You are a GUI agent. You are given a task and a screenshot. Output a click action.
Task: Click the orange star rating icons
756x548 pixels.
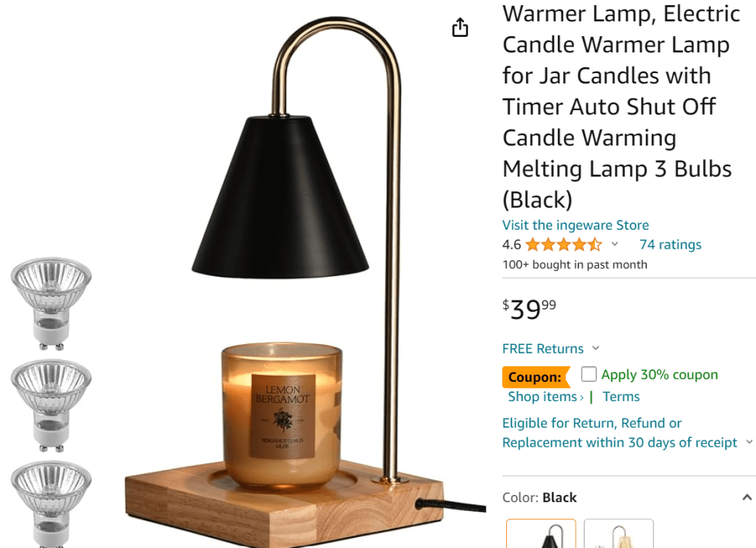(564, 245)
